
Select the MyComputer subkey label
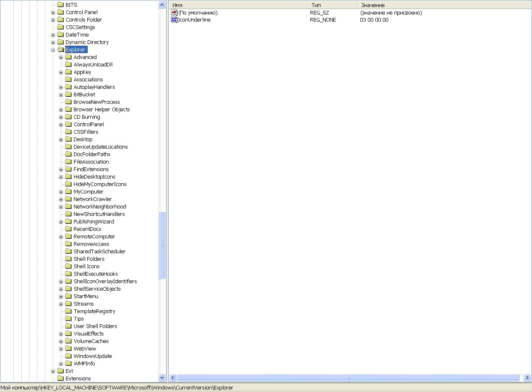tap(89, 192)
